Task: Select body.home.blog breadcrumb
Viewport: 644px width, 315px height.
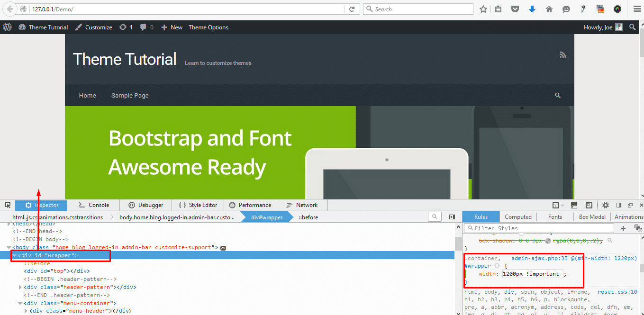Action: (x=177, y=217)
